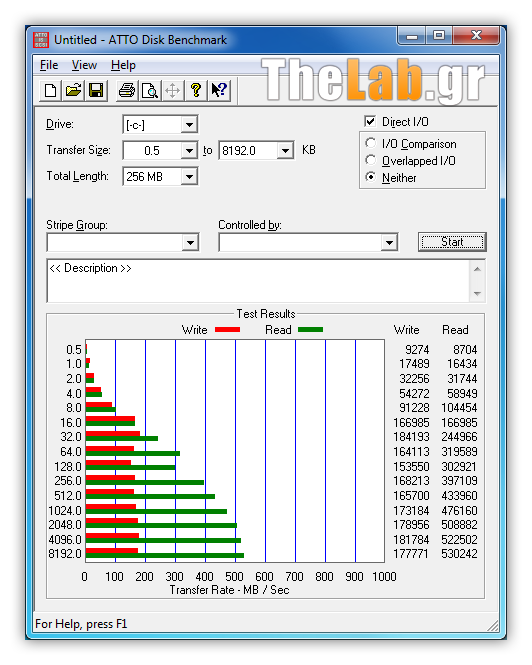532x665 pixels.
Task: Click the four-arrow move toolbar icon
Action: click(173, 90)
